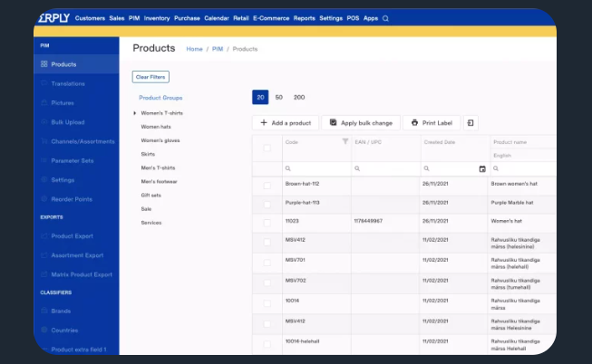
Task: Click the search icon in the top navigation bar
Action: 385,18
